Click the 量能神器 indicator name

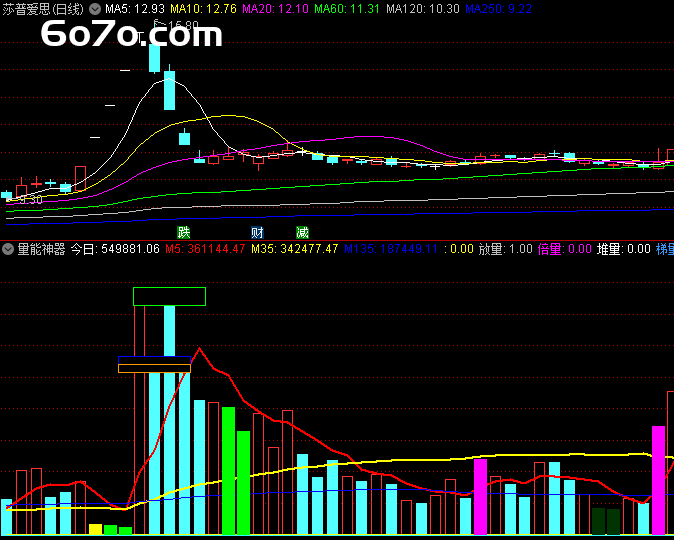click(x=41, y=249)
